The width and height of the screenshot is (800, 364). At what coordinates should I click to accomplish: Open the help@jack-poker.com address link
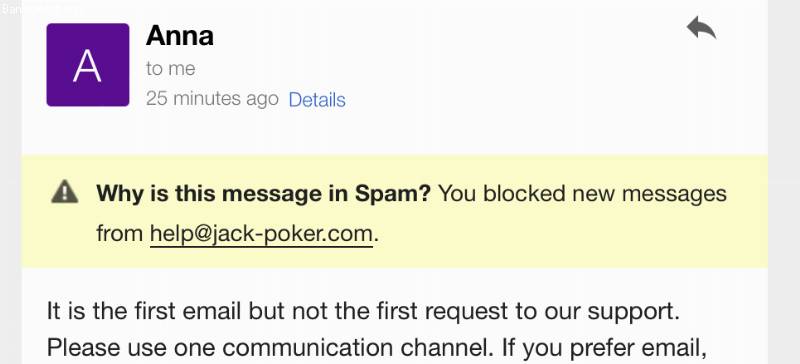(261, 234)
